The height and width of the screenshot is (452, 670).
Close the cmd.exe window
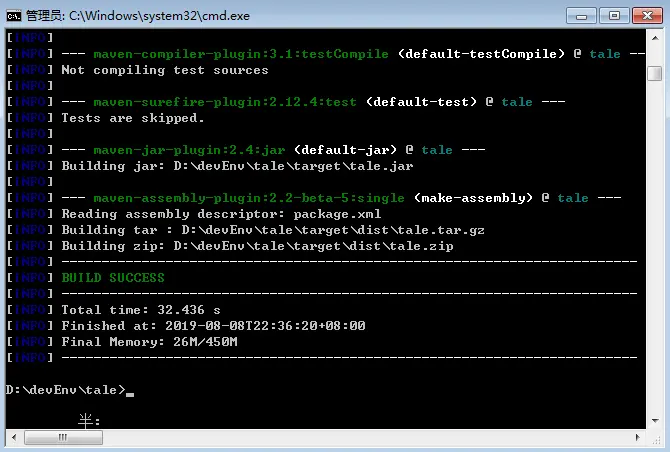click(x=647, y=16)
